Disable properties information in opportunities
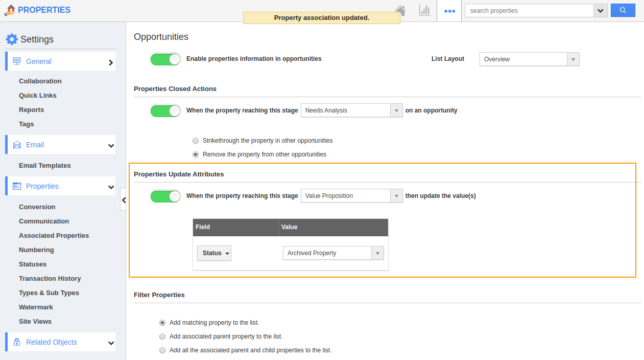644x360 pixels. point(165,59)
